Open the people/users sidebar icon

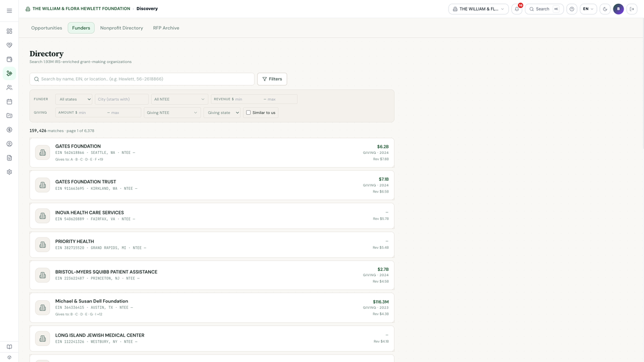(9, 87)
